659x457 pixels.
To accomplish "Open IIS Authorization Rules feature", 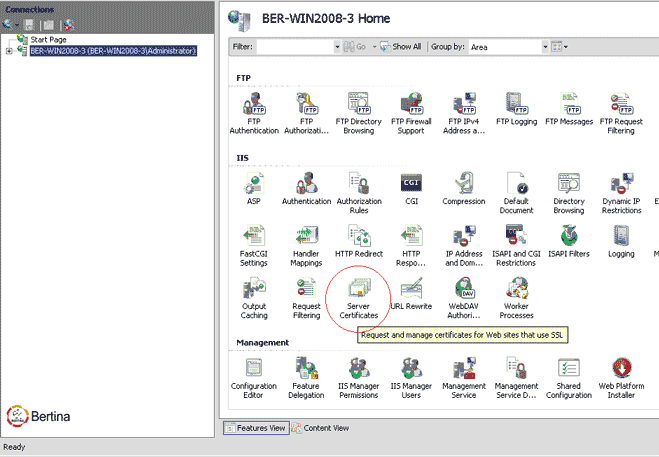I will (358, 193).
